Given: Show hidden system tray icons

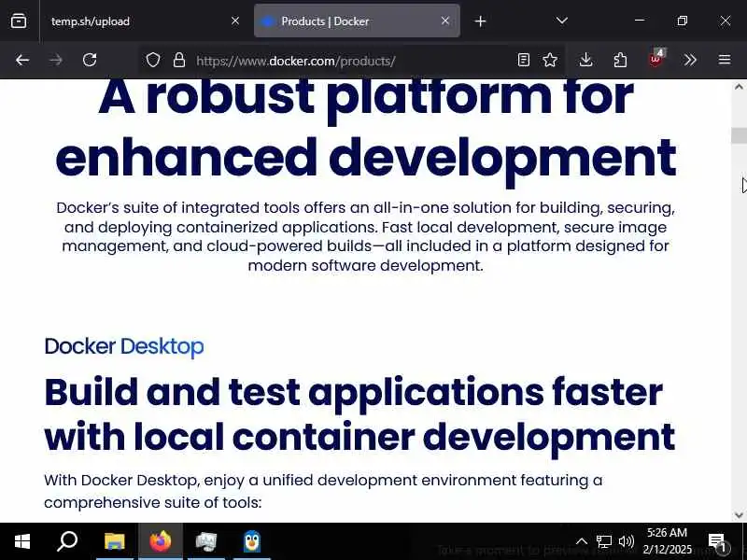Looking at the screenshot, I should point(581,541).
